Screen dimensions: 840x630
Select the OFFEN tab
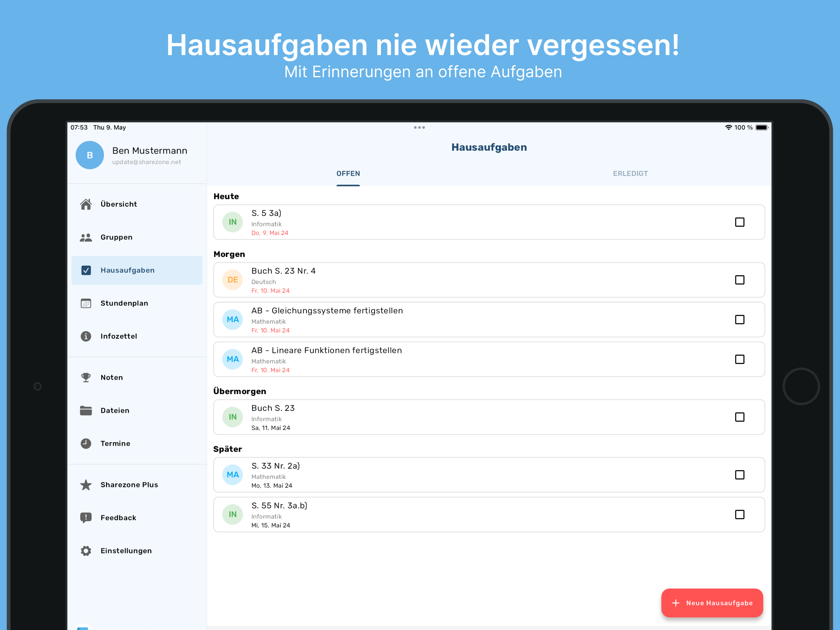(x=348, y=173)
